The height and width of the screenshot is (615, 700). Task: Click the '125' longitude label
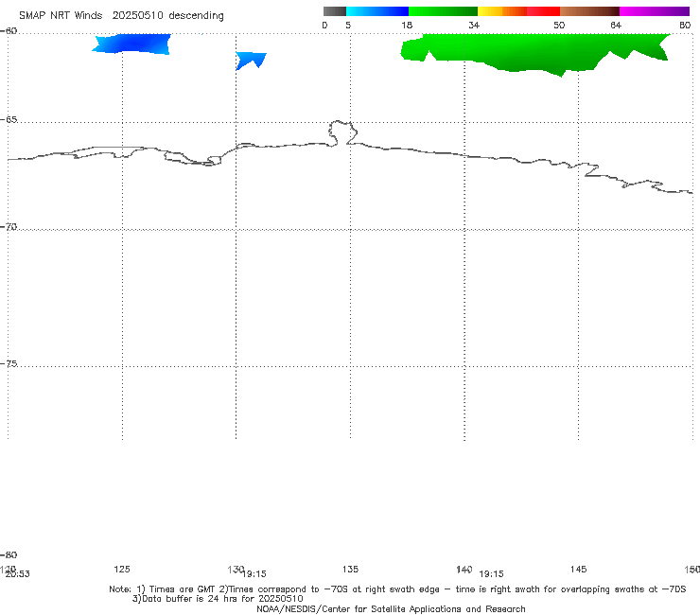(122, 569)
